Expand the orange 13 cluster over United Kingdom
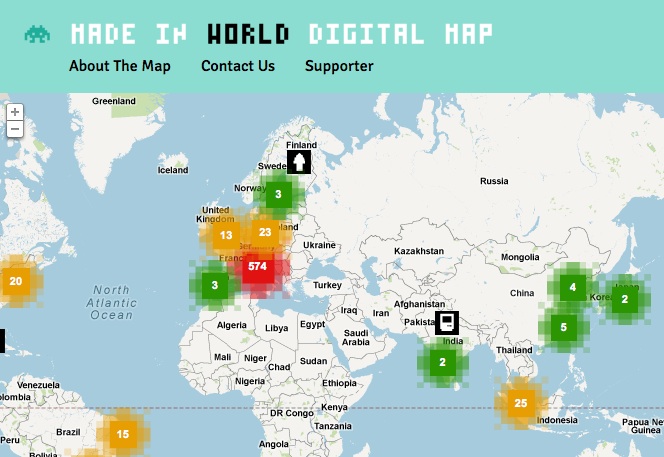 (x=226, y=235)
